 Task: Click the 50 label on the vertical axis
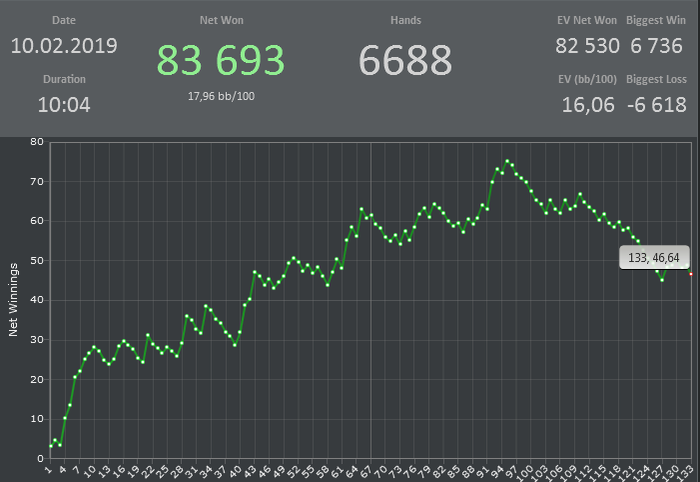click(37, 261)
